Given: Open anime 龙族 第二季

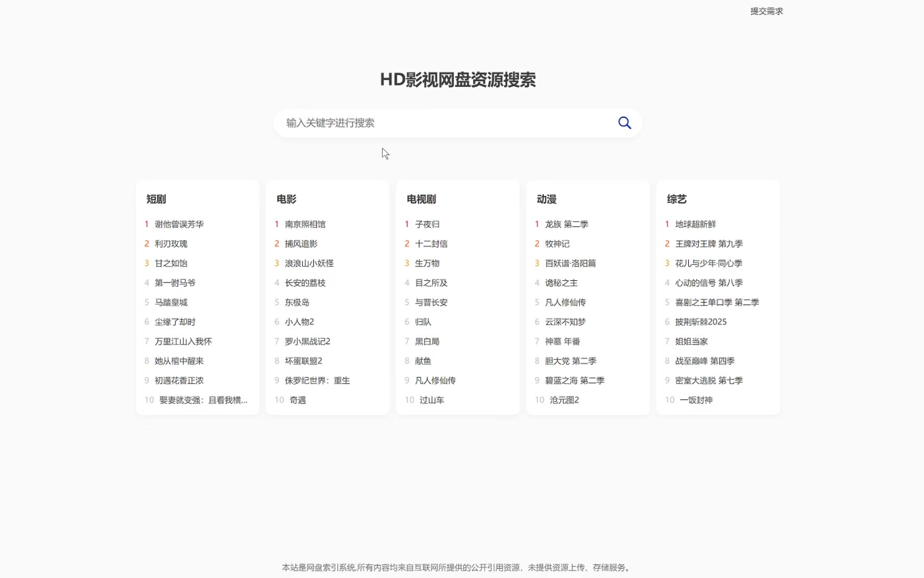Looking at the screenshot, I should click(x=567, y=224).
